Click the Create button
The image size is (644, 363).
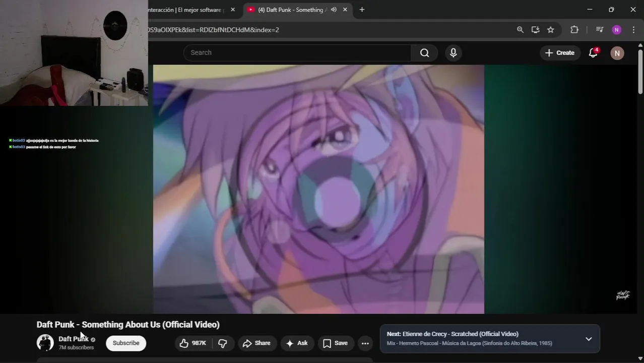coord(559,53)
